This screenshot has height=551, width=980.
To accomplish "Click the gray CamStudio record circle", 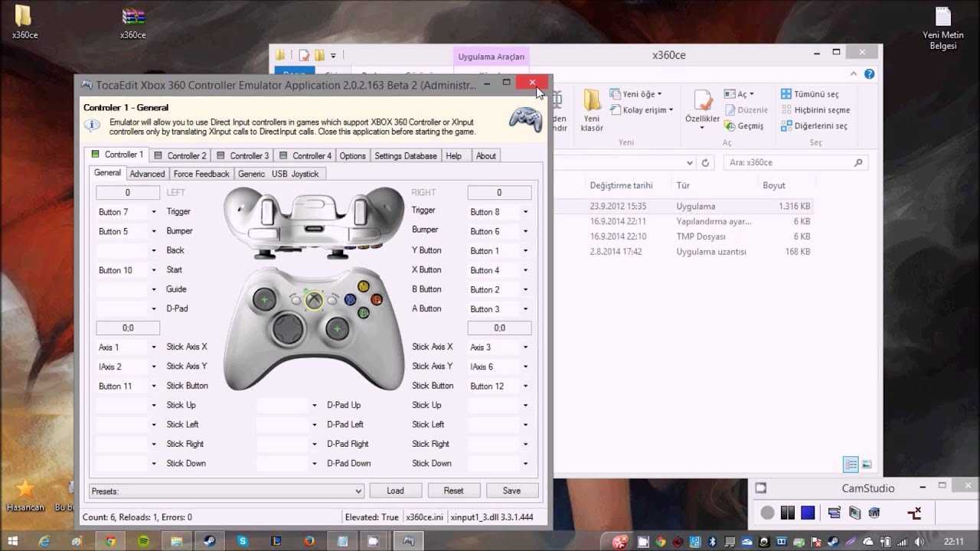I will point(767,513).
